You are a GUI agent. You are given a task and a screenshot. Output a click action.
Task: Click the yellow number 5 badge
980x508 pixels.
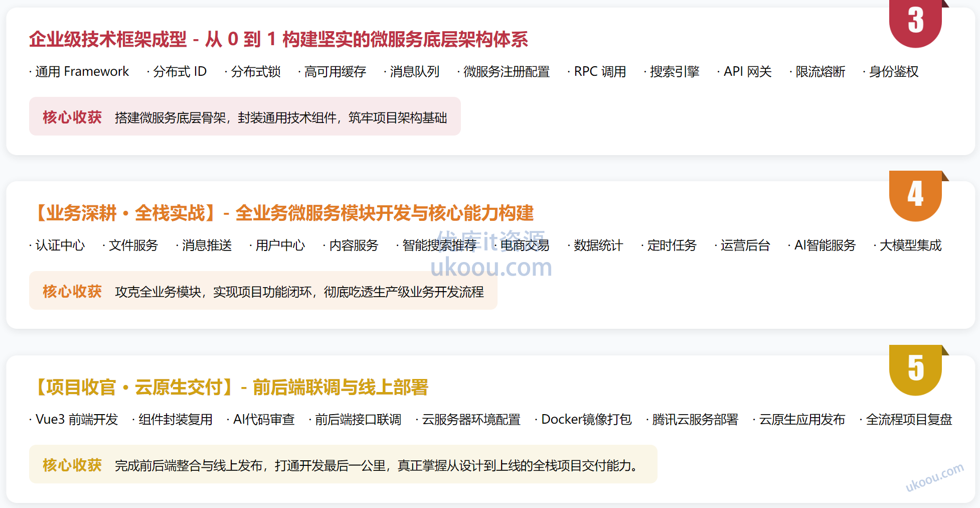point(915,370)
